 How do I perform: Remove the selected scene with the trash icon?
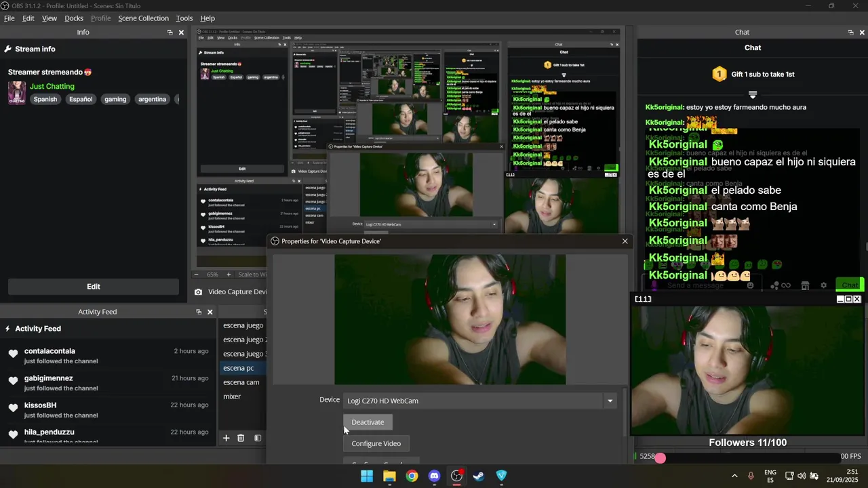[241, 438]
